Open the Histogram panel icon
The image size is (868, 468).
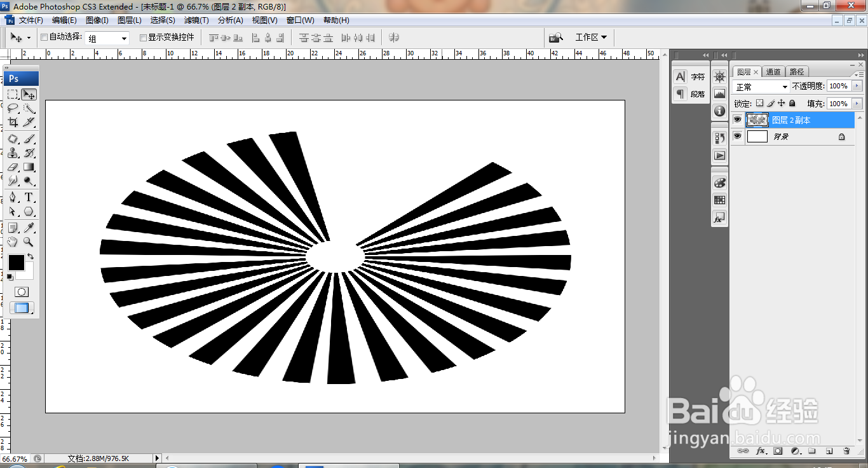tap(719, 93)
